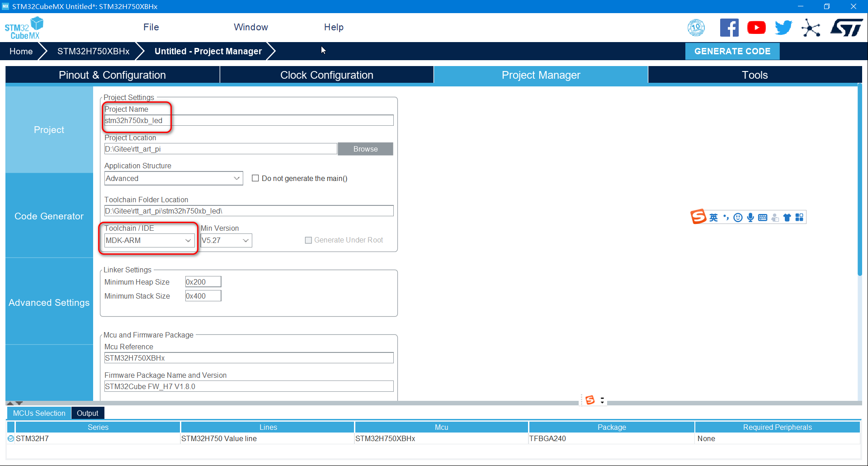Click the GENERATE CODE button

coord(732,51)
